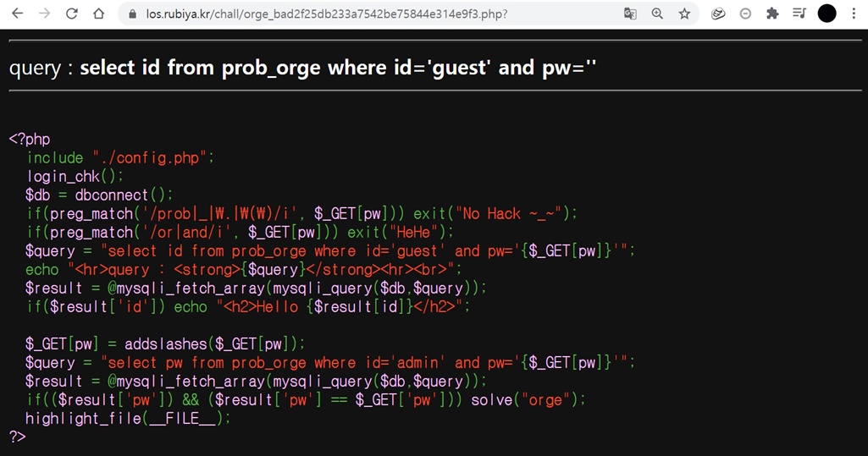Click the opening '<?php' tag
The image size is (868, 456).
pos(30,139)
